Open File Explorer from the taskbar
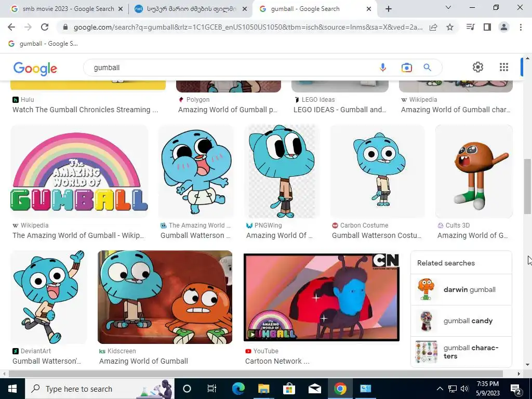This screenshot has height=399, width=532. (263, 389)
